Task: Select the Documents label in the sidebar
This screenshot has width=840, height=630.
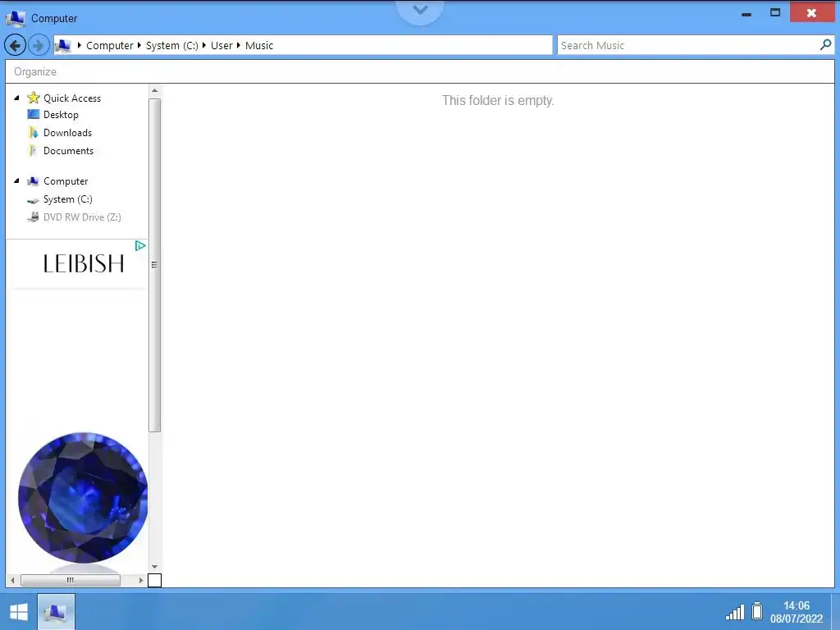Action: (x=69, y=151)
